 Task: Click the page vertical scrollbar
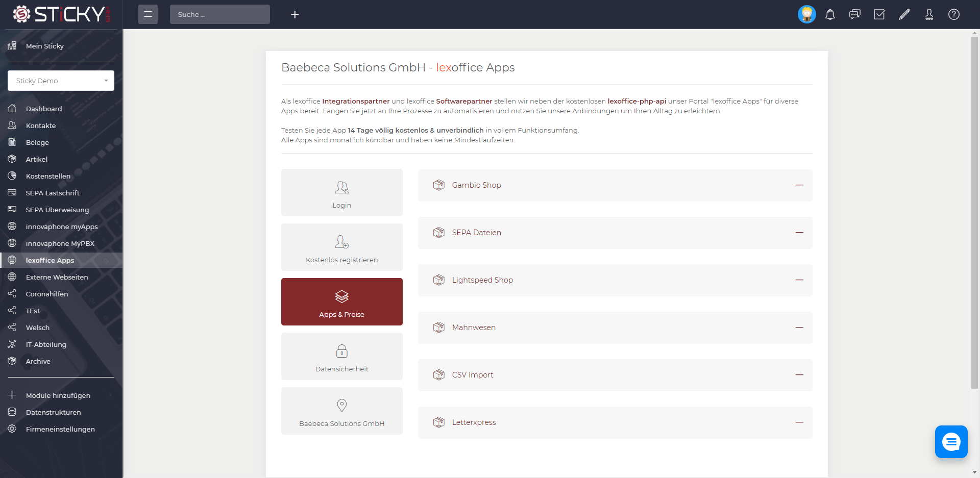pyautogui.click(x=975, y=212)
